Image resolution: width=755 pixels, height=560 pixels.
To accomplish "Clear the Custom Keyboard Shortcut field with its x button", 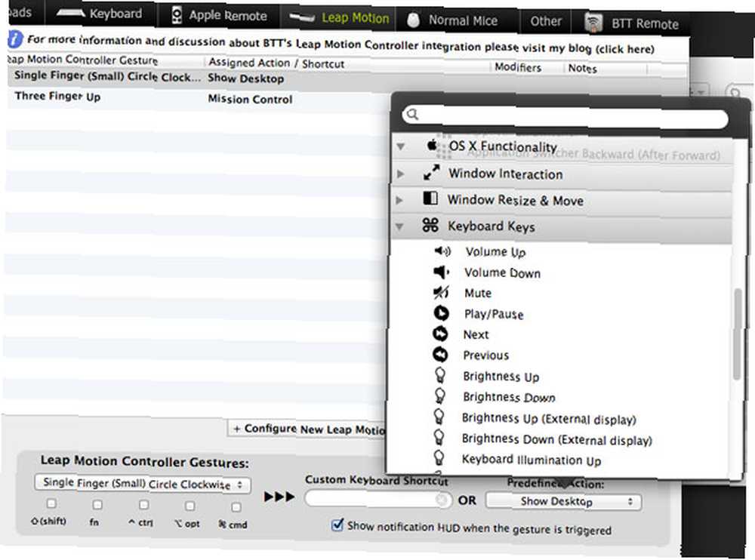I will click(441, 500).
